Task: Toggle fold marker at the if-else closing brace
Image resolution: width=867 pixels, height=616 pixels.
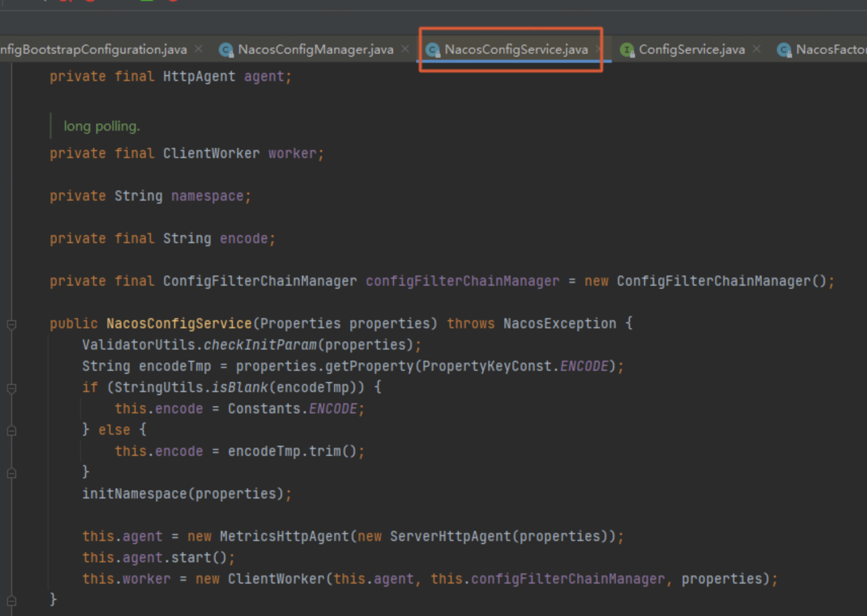Action: (x=12, y=473)
